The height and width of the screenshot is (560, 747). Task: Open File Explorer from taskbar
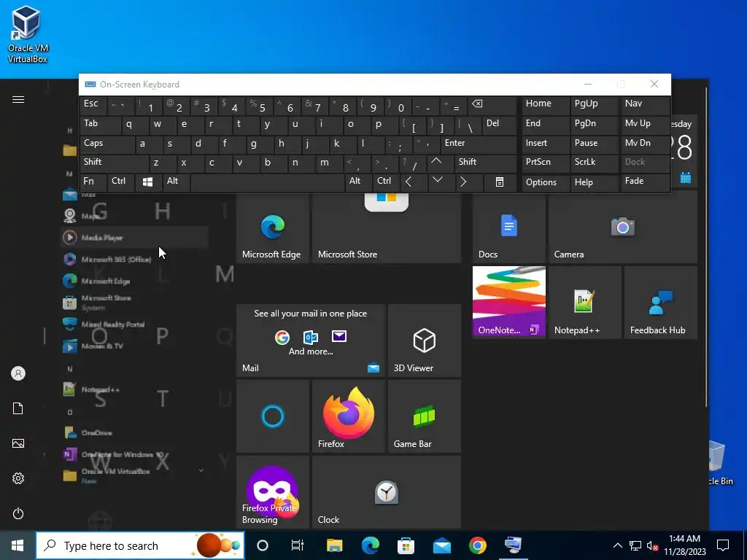coord(334,545)
